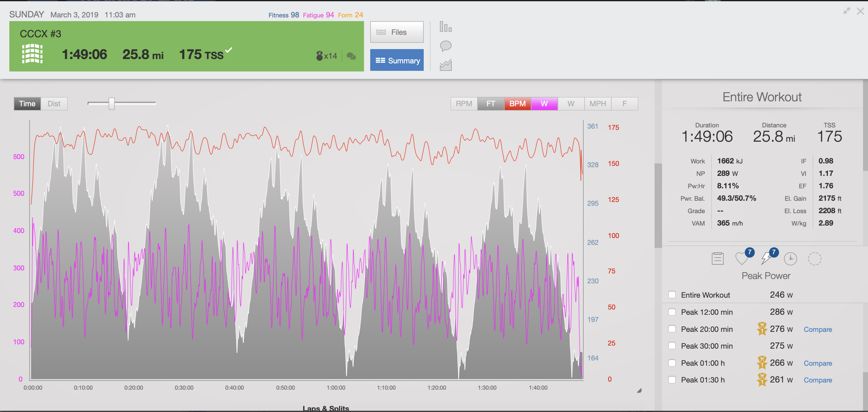Switch chart axis to Dist
Image resolution: width=868 pixels, height=412 pixels.
54,104
